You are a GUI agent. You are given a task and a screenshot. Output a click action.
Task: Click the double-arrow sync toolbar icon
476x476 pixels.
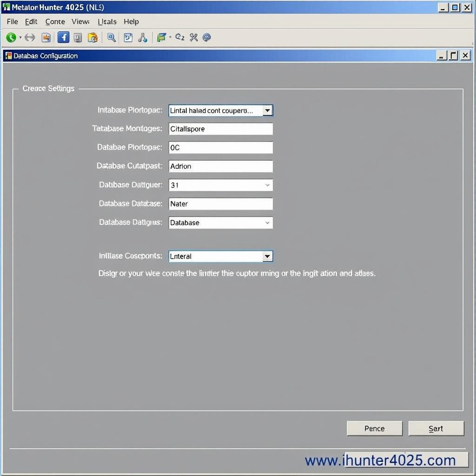pos(30,37)
